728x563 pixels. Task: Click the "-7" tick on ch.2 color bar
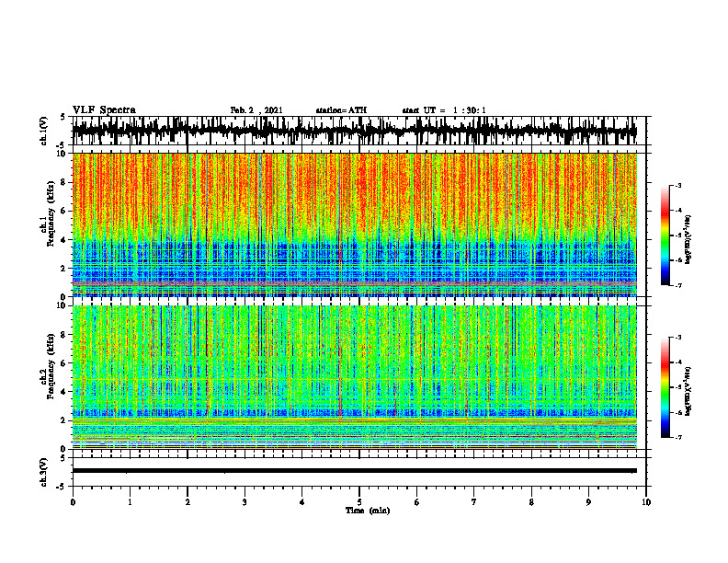(x=677, y=437)
